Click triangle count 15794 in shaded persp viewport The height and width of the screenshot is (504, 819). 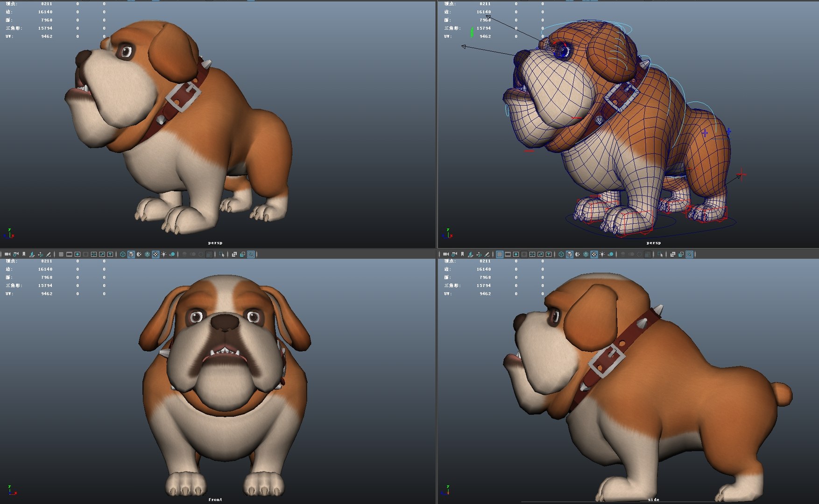click(45, 28)
